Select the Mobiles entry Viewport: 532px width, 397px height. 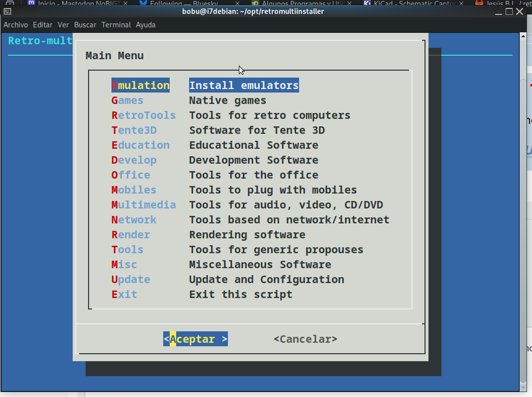[x=134, y=190]
